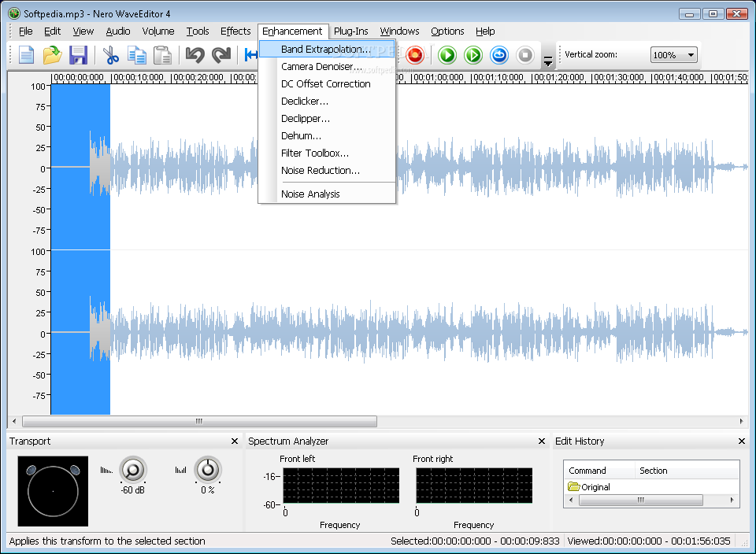Close the Transport panel
Viewport: 756px width, 554px height.
click(235, 441)
